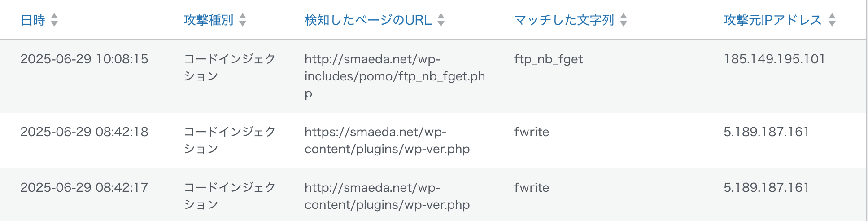Click IP address 185.149.195.101
868x221 pixels.
[775, 59]
